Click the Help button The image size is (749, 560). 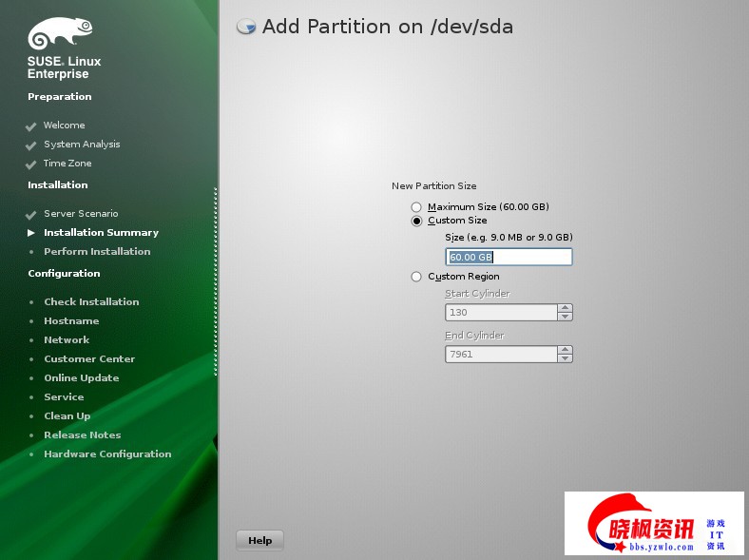[259, 540]
